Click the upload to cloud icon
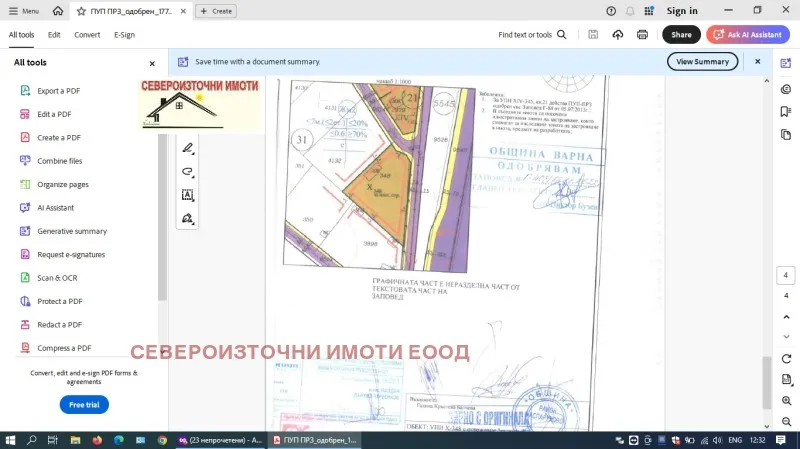800x449 pixels. point(618,34)
